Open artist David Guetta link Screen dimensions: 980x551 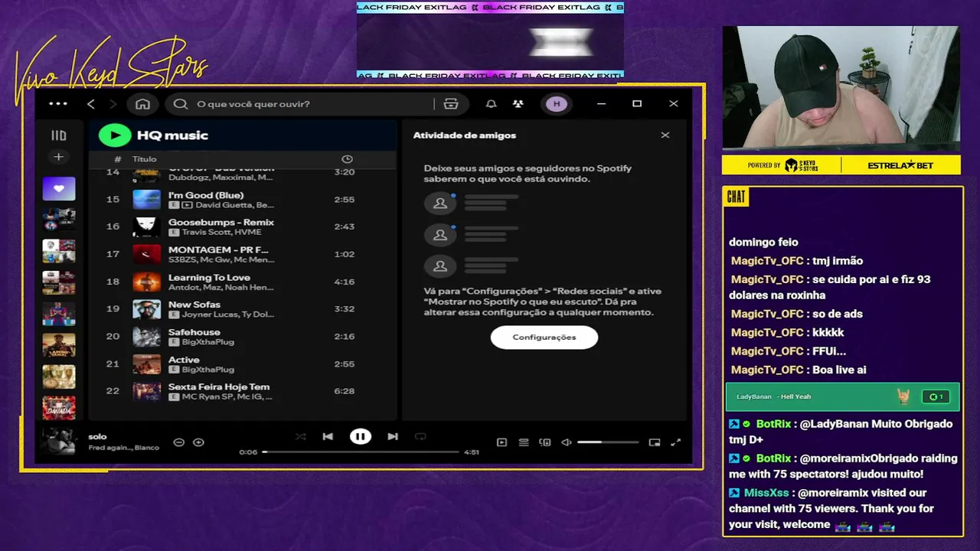pyautogui.click(x=224, y=205)
